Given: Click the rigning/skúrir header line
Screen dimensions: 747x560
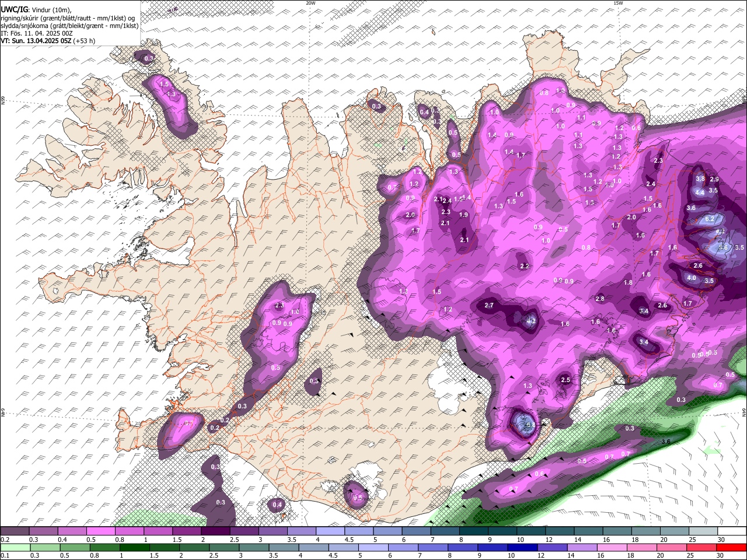Looking at the screenshot, I should 68,17.
